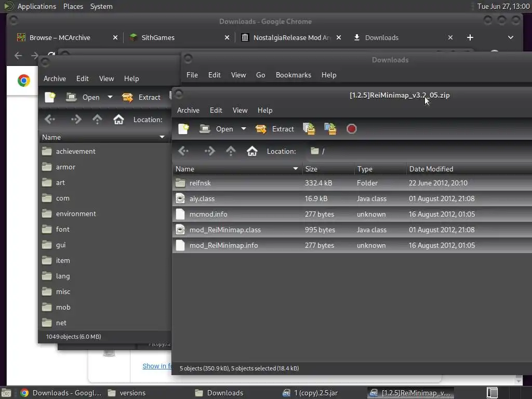The width and height of the screenshot is (532, 399).
Task: Click Open in left archive window toolbar
Action: coord(83,97)
